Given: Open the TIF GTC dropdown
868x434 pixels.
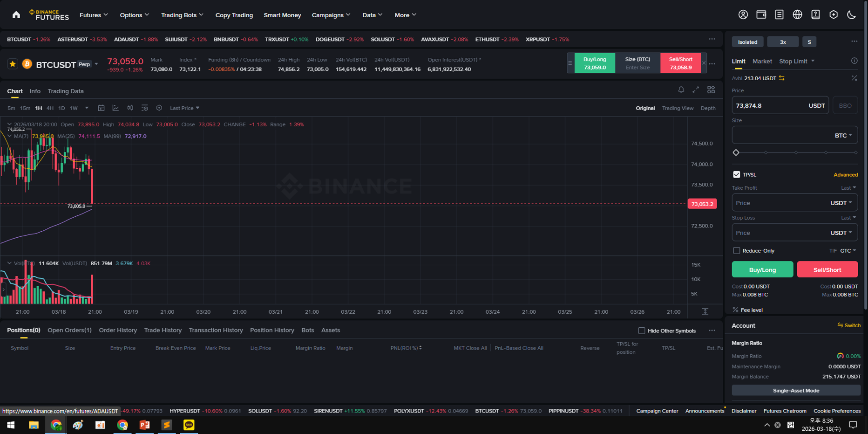Looking at the screenshot, I should [848, 251].
